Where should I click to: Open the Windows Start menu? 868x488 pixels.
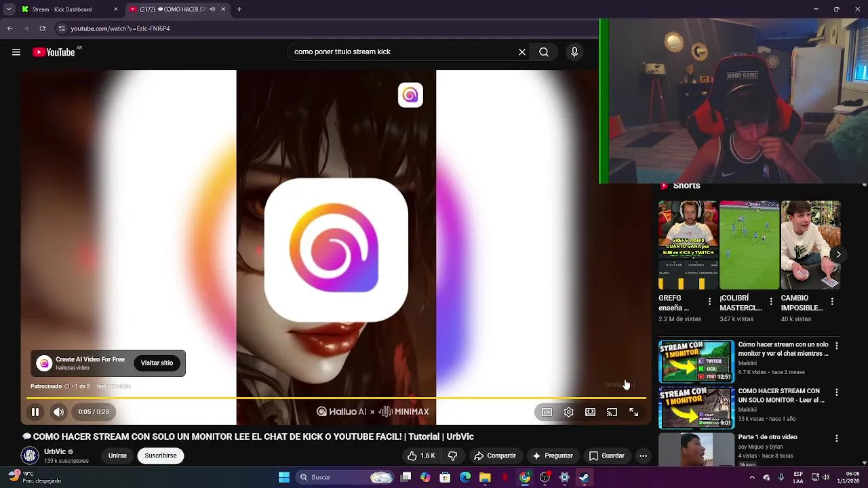click(x=284, y=477)
